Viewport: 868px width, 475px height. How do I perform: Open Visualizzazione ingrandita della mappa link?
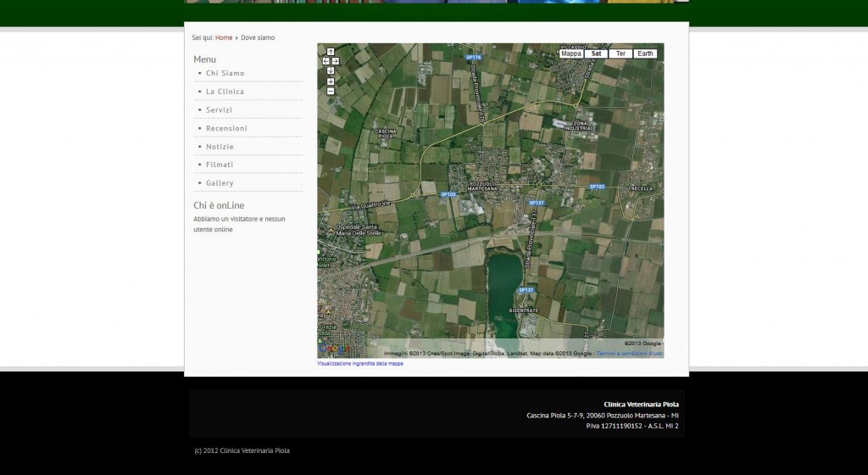tap(360, 363)
